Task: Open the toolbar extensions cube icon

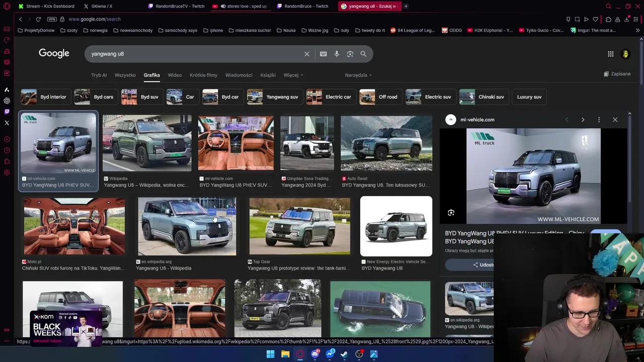Action: (x=608, y=19)
